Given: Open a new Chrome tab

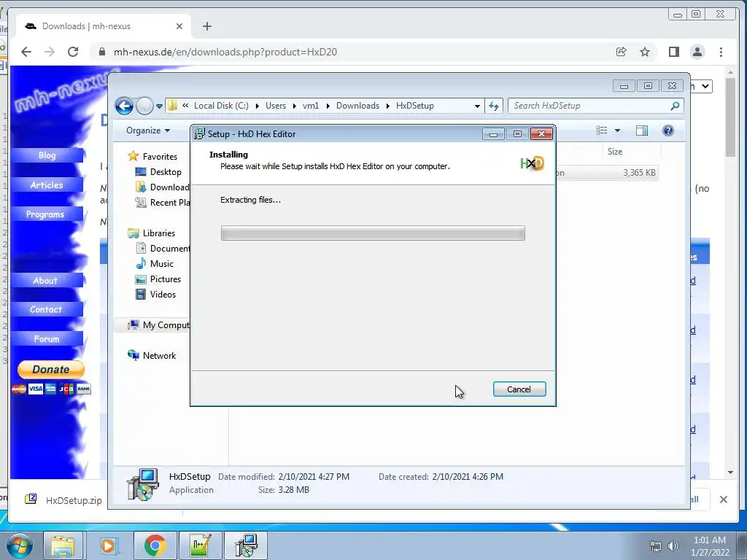Looking at the screenshot, I should 206,26.
